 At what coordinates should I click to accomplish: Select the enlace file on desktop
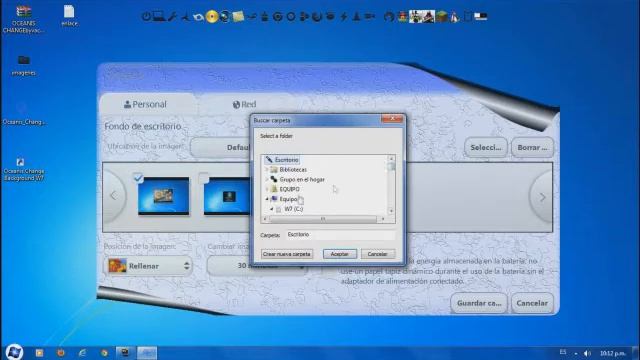[69, 16]
